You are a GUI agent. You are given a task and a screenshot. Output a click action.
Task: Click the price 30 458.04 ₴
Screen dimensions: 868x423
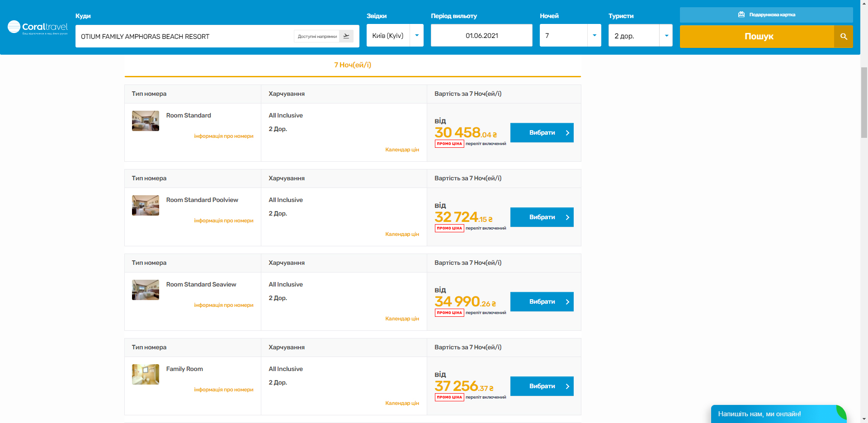point(466,132)
